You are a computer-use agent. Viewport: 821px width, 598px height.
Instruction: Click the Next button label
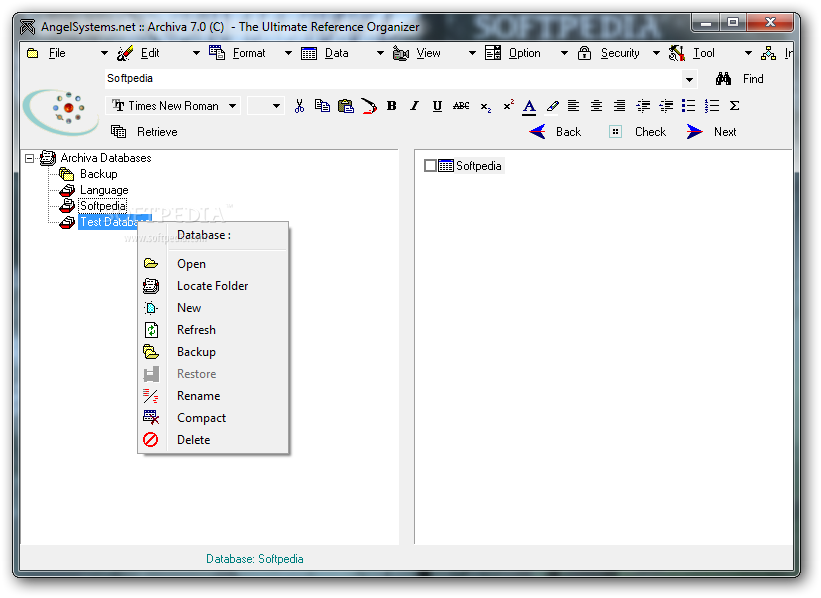[725, 132]
